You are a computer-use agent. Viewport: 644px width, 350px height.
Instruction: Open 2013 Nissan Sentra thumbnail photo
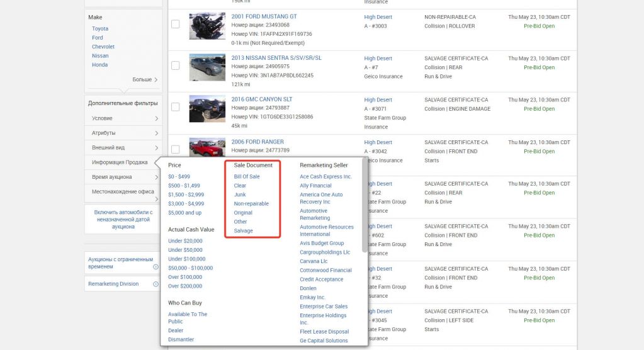[207, 67]
